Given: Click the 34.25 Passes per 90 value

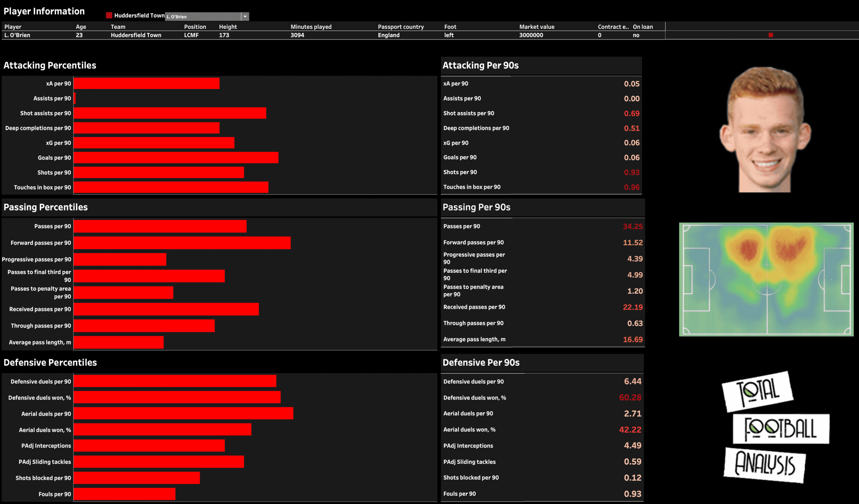Looking at the screenshot, I should click(x=632, y=226).
